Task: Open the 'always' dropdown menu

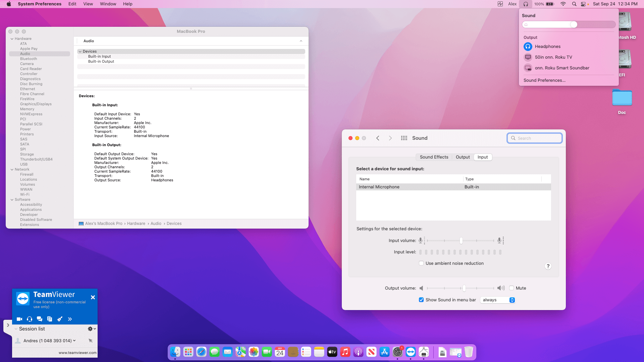Action: click(x=498, y=300)
